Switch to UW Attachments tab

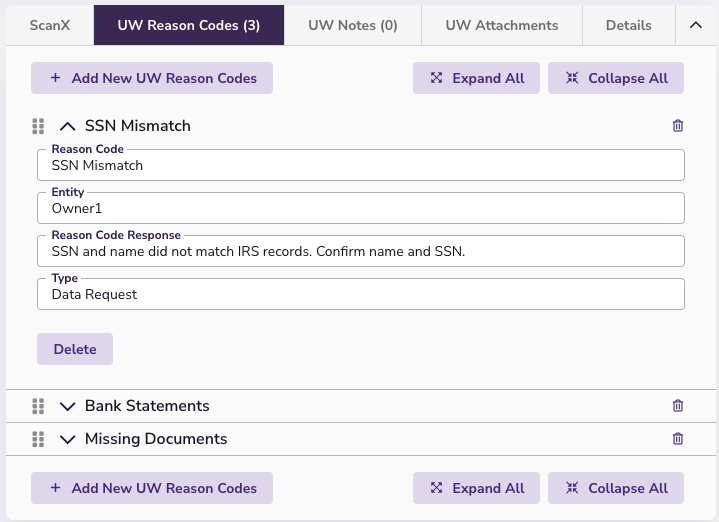pos(502,25)
